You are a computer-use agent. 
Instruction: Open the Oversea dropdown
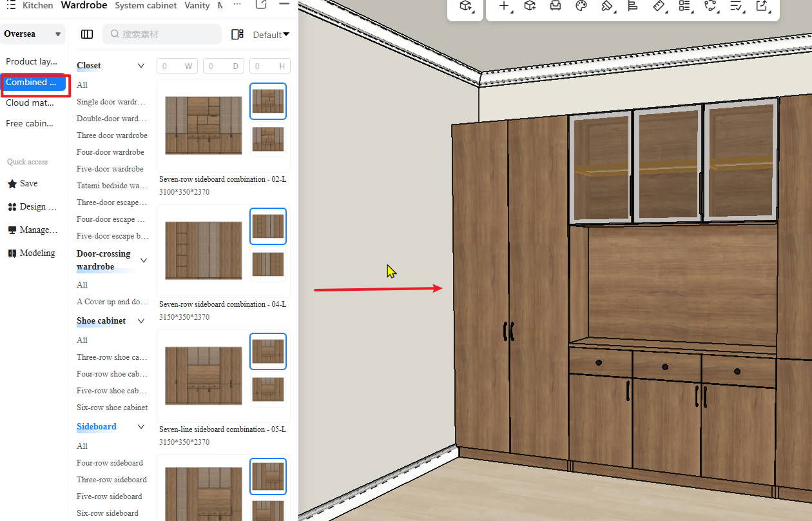(x=33, y=34)
